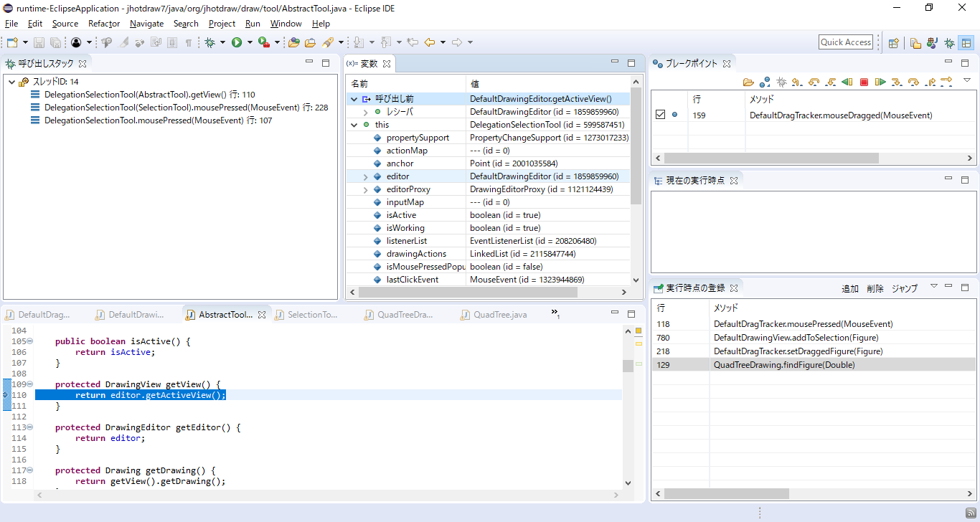Viewport: 980px width, 522px height.
Task: Open the Breakpoints view menu triangle
Action: (x=966, y=80)
